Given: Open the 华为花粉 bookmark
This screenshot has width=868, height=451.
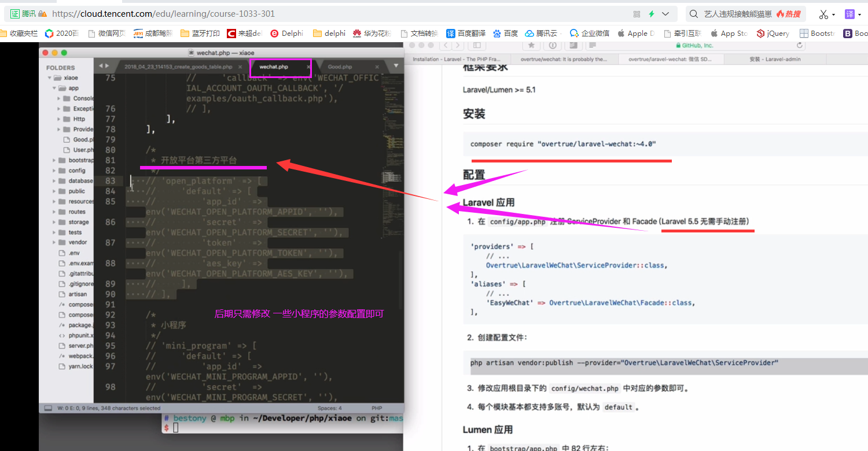Looking at the screenshot, I should click(x=372, y=34).
